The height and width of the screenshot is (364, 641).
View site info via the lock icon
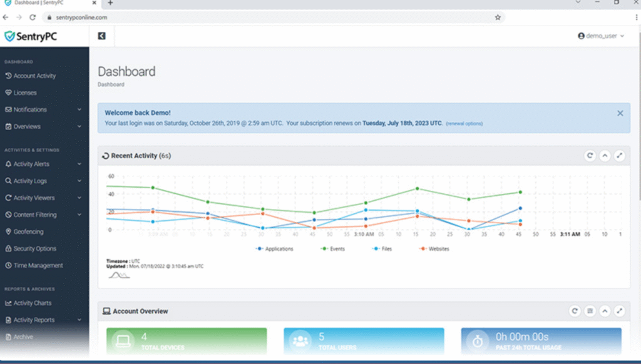pos(49,17)
